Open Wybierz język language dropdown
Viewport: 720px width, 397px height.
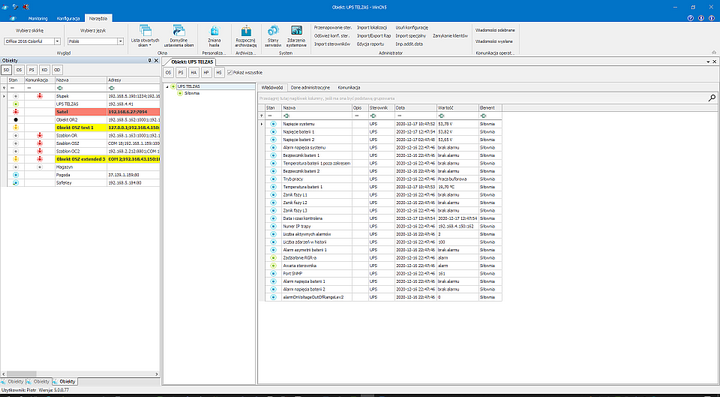click(x=121, y=41)
